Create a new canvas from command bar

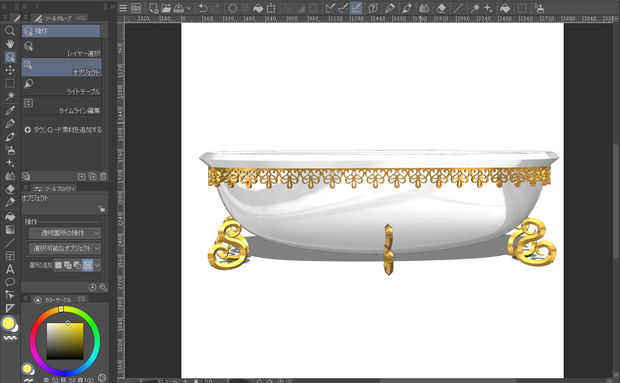tap(153, 8)
